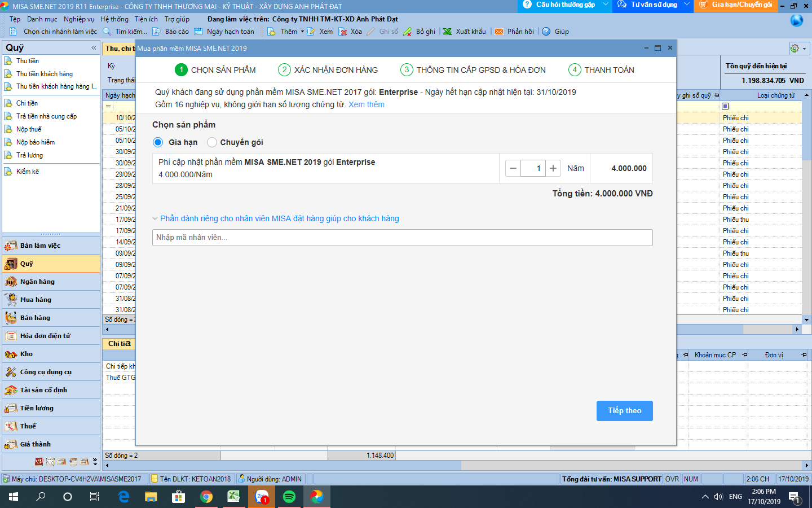Go to Tiền lương module
This screenshot has width=812, height=508.
point(51,408)
